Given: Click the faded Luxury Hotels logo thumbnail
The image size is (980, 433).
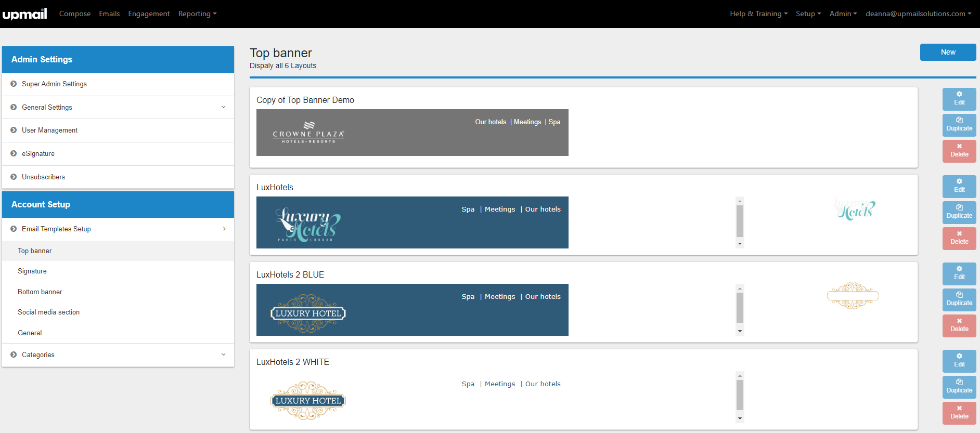Looking at the screenshot, I should click(x=856, y=209).
